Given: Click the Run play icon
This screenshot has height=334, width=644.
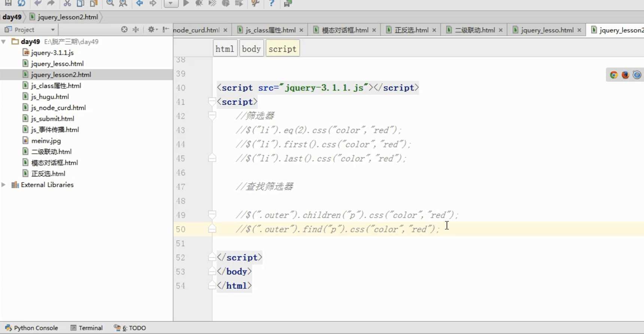Looking at the screenshot, I should coord(186,3).
